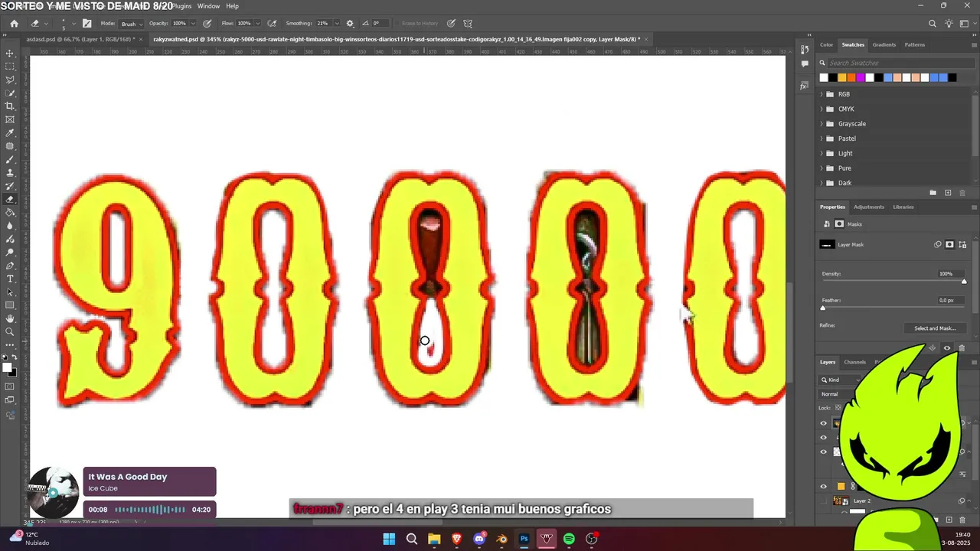
Task: Select the Crop tool
Action: [10, 106]
